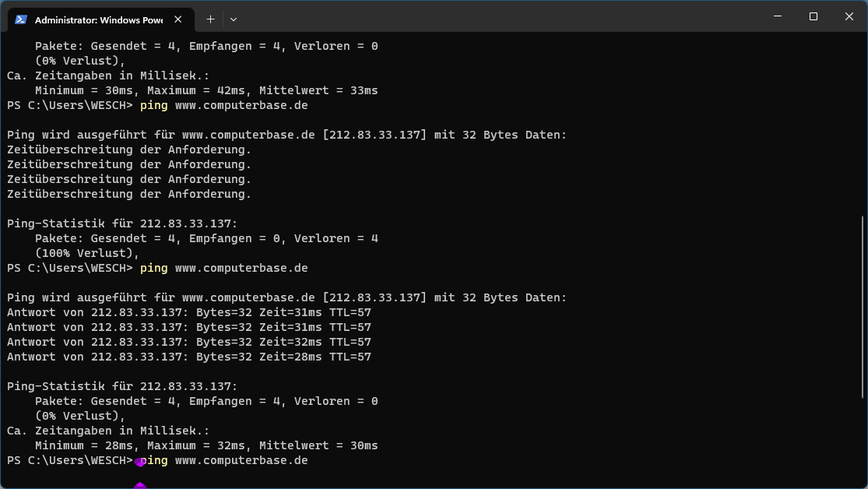This screenshot has width=868, height=489.
Task: Click the reply line with Zeit=28ms
Action: pyautogui.click(x=189, y=357)
